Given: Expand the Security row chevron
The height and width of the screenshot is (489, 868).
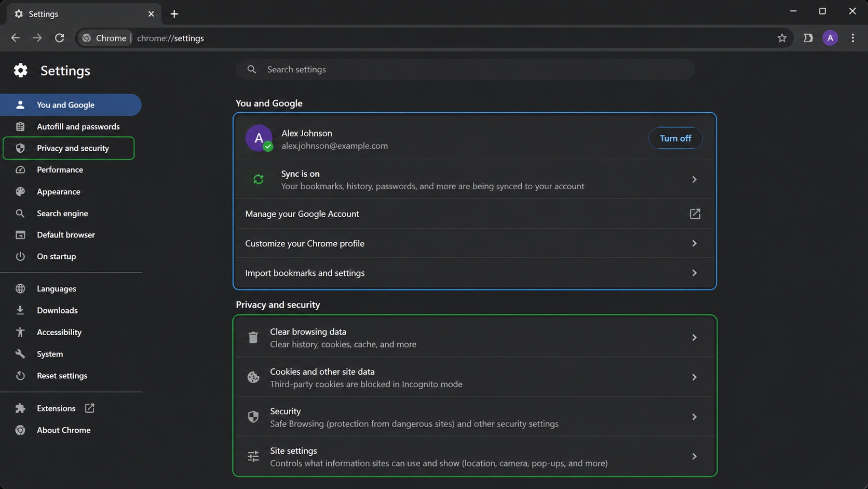Looking at the screenshot, I should (x=694, y=417).
